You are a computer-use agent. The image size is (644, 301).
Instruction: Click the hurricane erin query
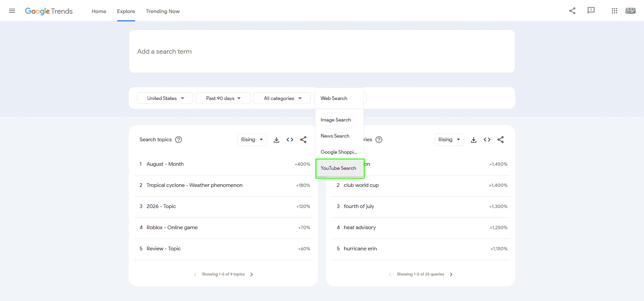tap(360, 249)
